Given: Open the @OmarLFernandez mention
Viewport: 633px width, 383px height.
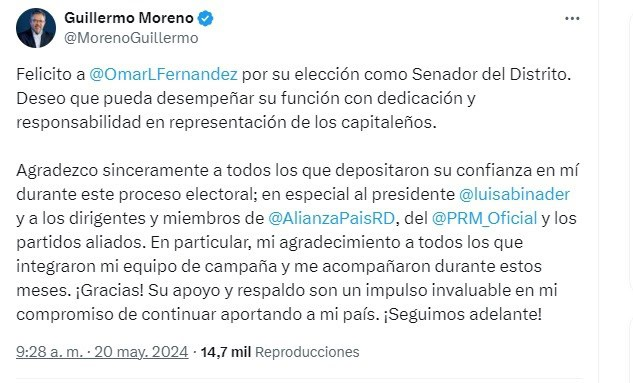Looking at the screenshot, I should click(x=163, y=75).
